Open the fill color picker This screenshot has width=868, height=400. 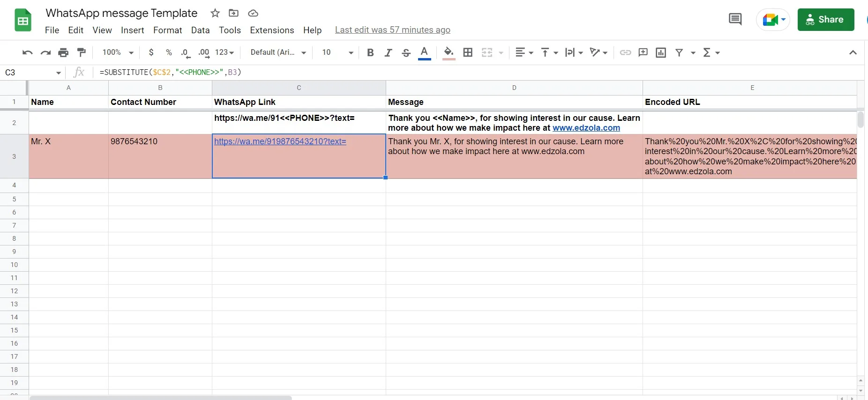tap(449, 52)
